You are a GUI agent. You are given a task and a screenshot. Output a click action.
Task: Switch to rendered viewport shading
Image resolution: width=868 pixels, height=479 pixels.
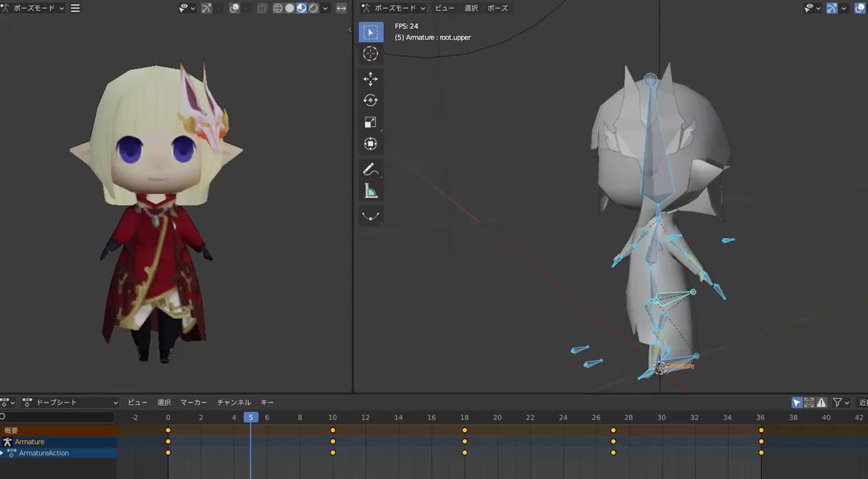(x=313, y=8)
